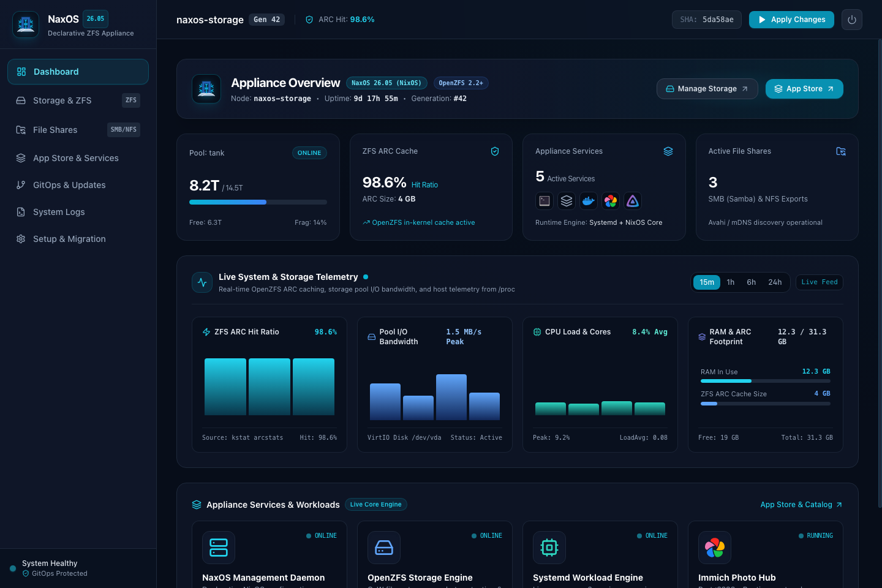
Task: Select the 15m time range
Action: coord(707,282)
